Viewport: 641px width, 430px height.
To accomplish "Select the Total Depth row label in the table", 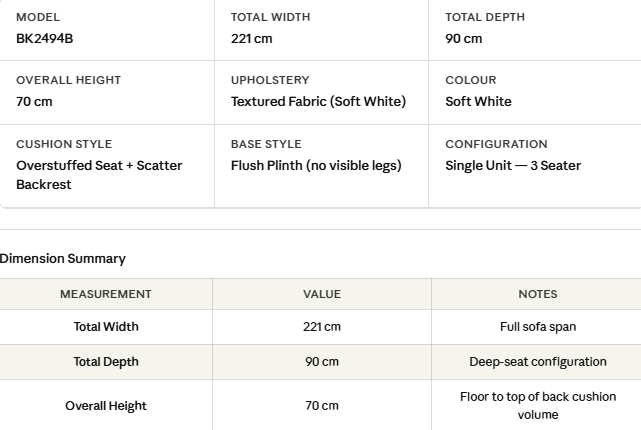I will click(106, 362).
